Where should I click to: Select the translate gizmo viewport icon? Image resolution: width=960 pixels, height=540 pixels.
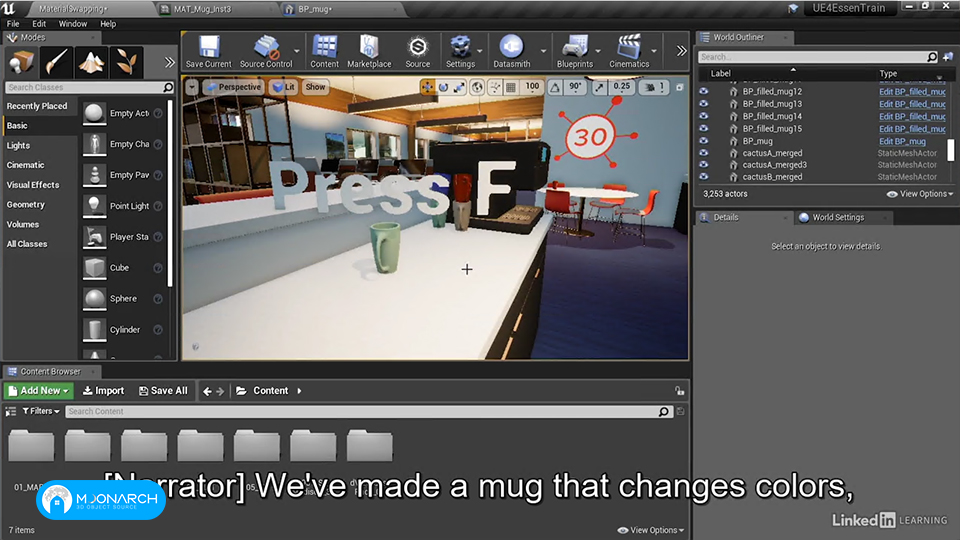(x=427, y=87)
